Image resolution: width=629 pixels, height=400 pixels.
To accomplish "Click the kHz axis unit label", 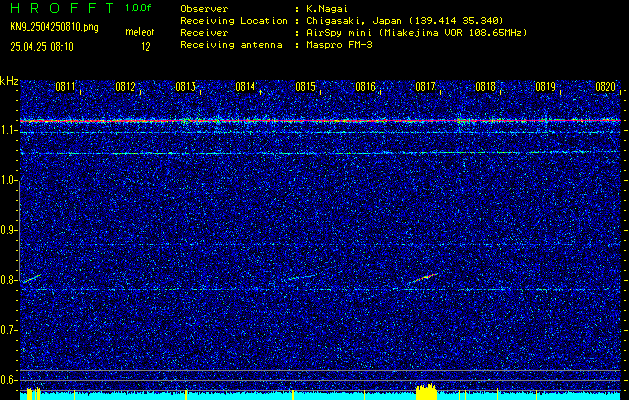I will tap(9, 81).
